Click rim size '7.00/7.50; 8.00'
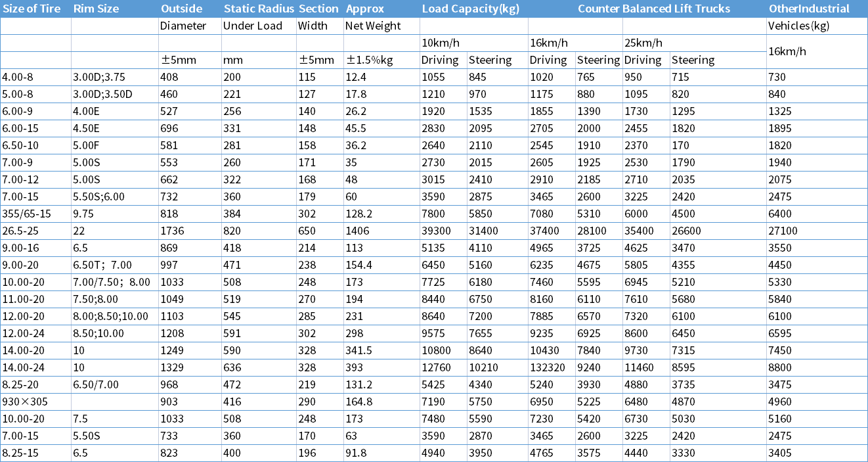 [112, 283]
